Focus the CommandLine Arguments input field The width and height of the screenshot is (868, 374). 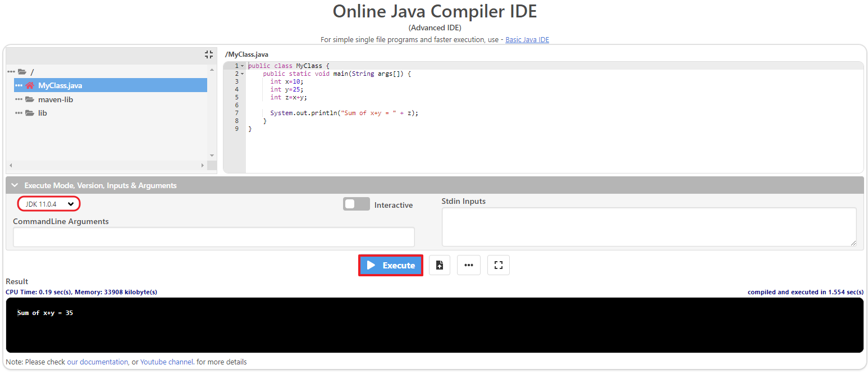tap(214, 237)
